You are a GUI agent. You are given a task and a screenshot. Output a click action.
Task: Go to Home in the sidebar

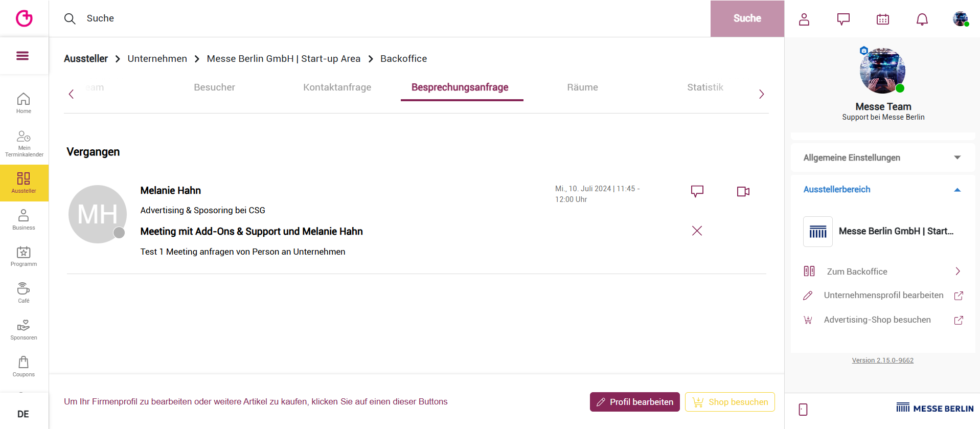pos(24,103)
